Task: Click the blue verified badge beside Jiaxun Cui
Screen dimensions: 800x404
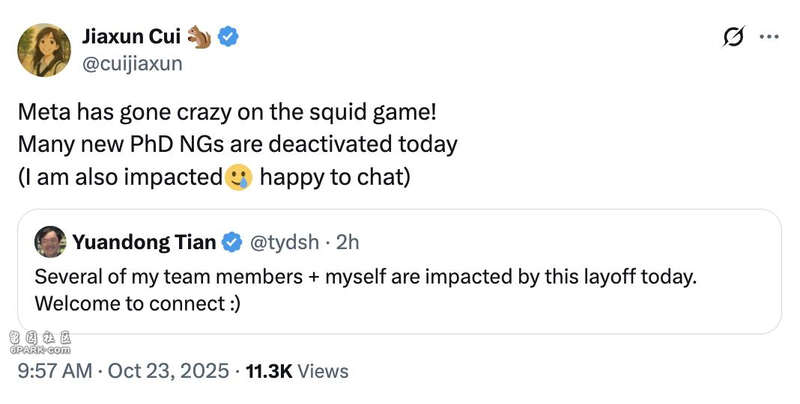Action: tap(230, 37)
